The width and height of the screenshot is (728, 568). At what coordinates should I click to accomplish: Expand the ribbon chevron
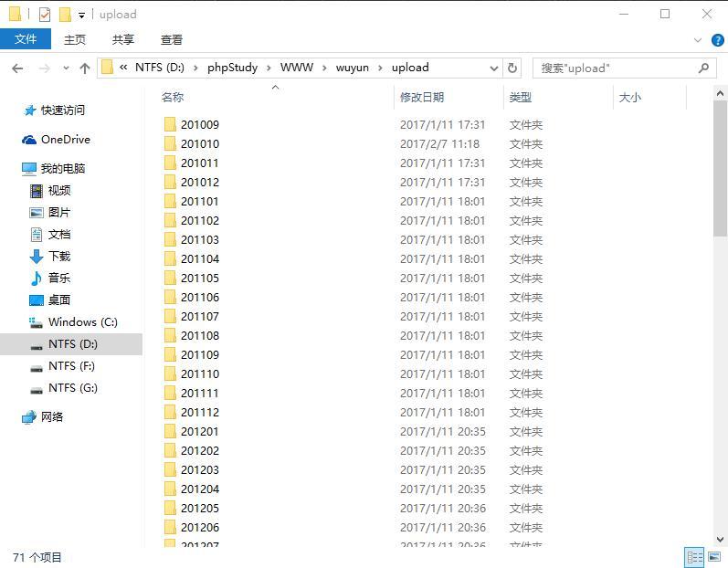tap(697, 40)
